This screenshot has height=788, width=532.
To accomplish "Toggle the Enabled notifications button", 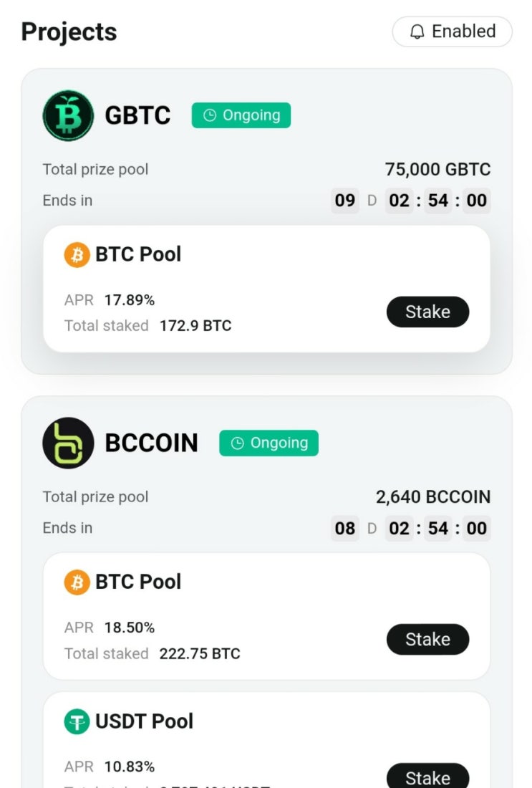I will [452, 32].
